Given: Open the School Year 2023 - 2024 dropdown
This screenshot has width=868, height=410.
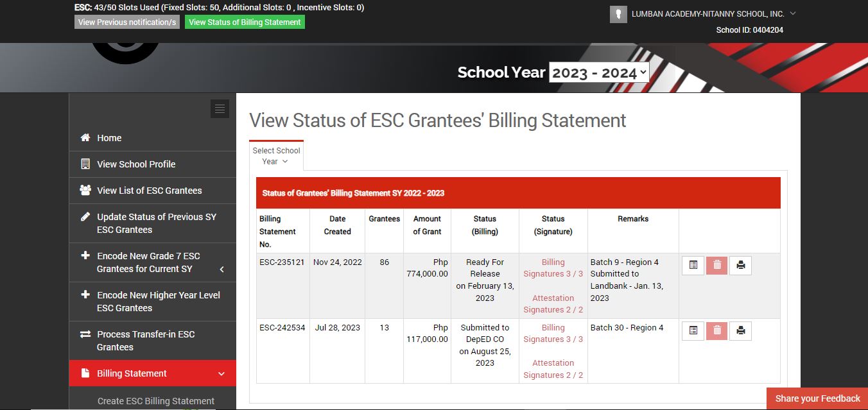Looking at the screenshot, I should 599,73.
